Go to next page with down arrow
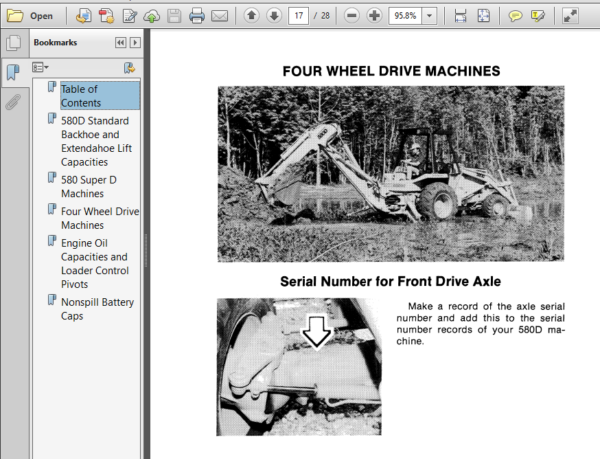This screenshot has height=459, width=600. [274, 16]
